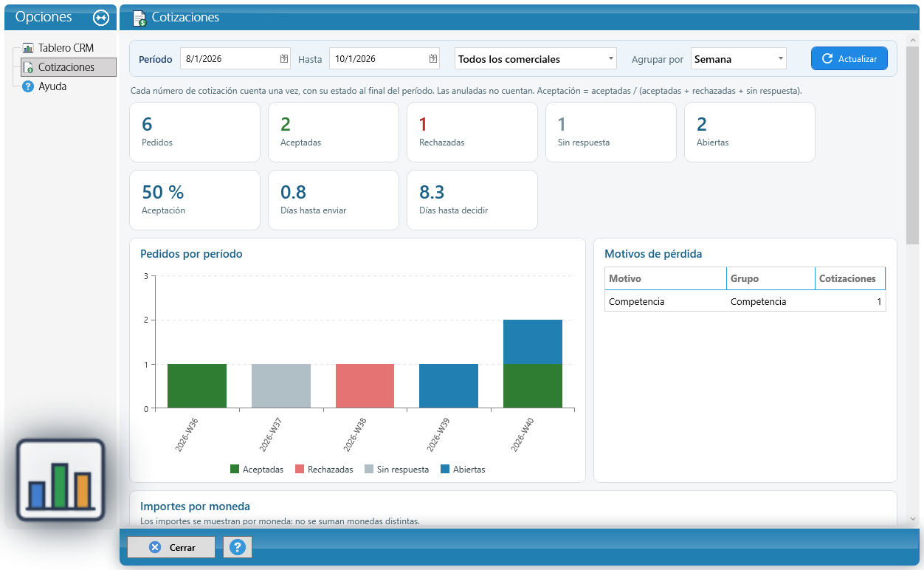Collapse the Opciones panel with the arrows icon
The height and width of the screenshot is (570, 924).
[x=101, y=18]
